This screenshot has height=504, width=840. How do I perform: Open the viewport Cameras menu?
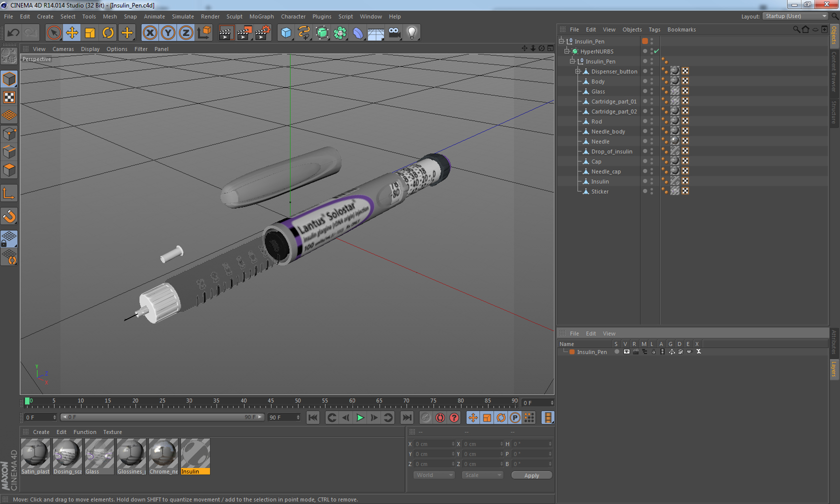click(63, 49)
